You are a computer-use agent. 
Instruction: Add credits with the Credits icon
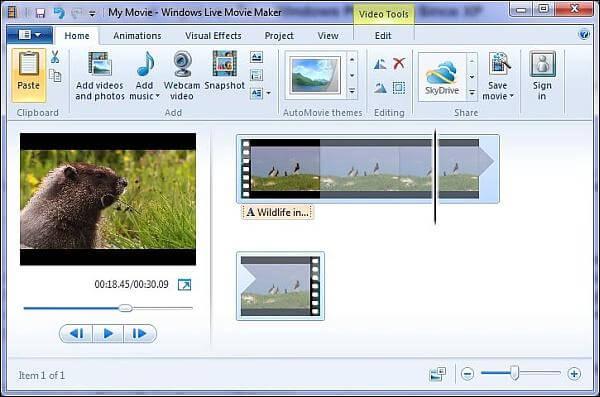click(x=256, y=93)
